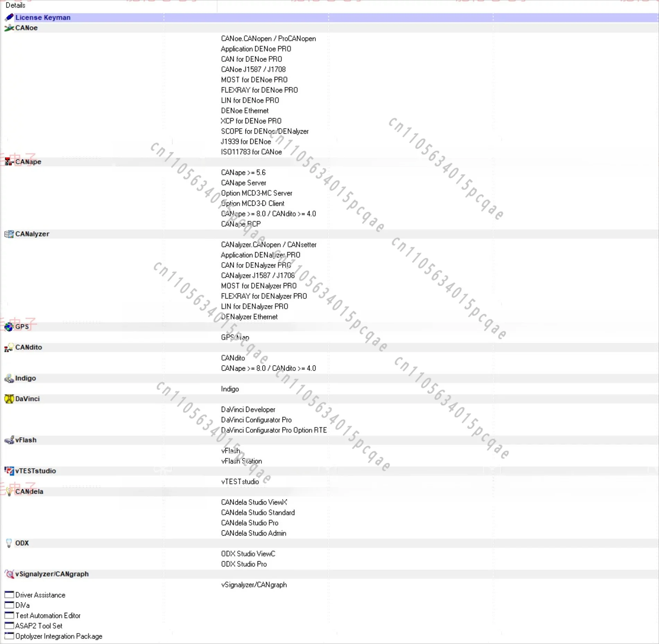659x644 pixels.
Task: Select the 'FLEXRAY for DENalyzer PRO' entry
Action: pyautogui.click(x=264, y=296)
